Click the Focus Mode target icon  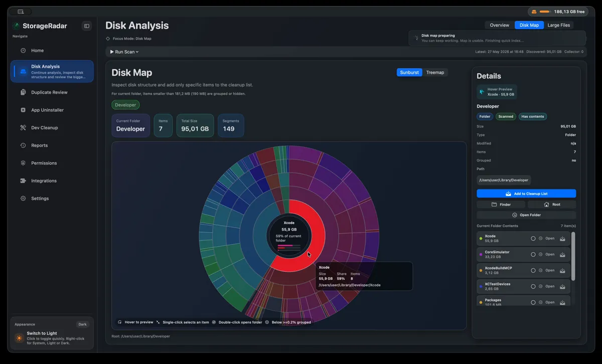pos(108,39)
